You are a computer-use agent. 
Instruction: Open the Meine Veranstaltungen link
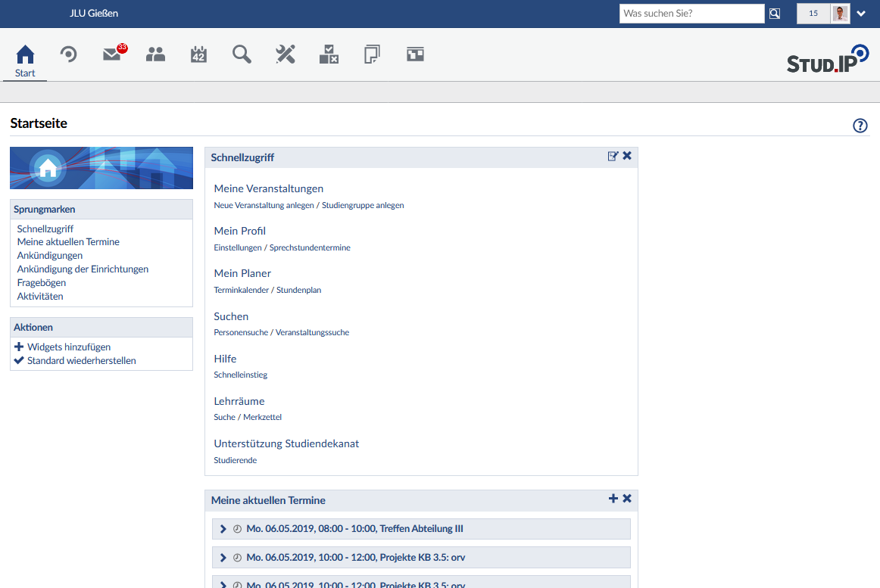click(x=268, y=188)
